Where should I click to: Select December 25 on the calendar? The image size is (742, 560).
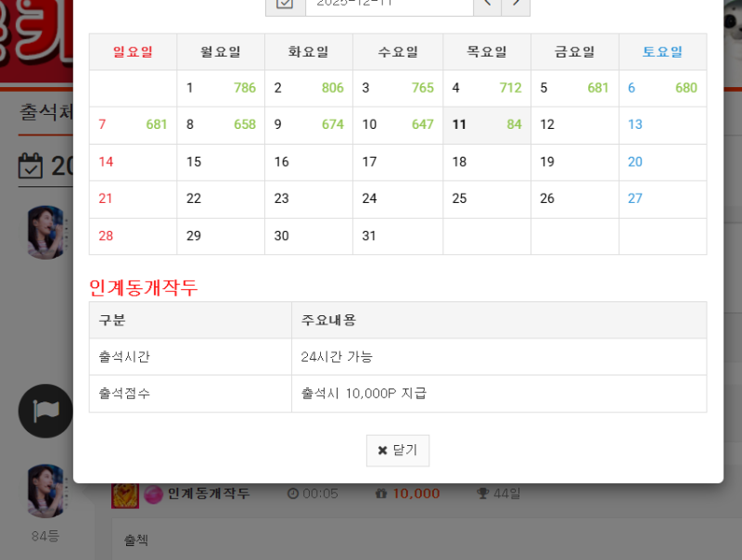pos(486,198)
